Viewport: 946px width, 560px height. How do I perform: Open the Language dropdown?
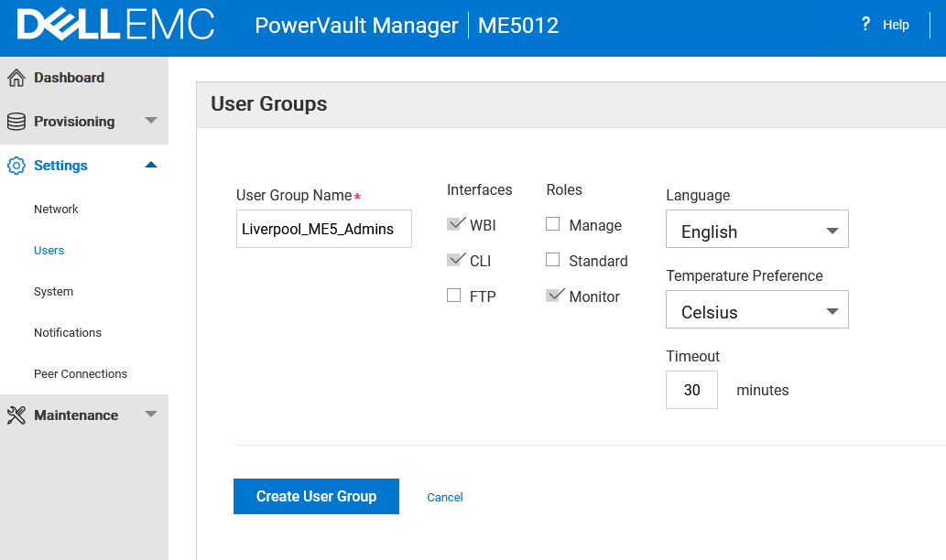pos(756,229)
